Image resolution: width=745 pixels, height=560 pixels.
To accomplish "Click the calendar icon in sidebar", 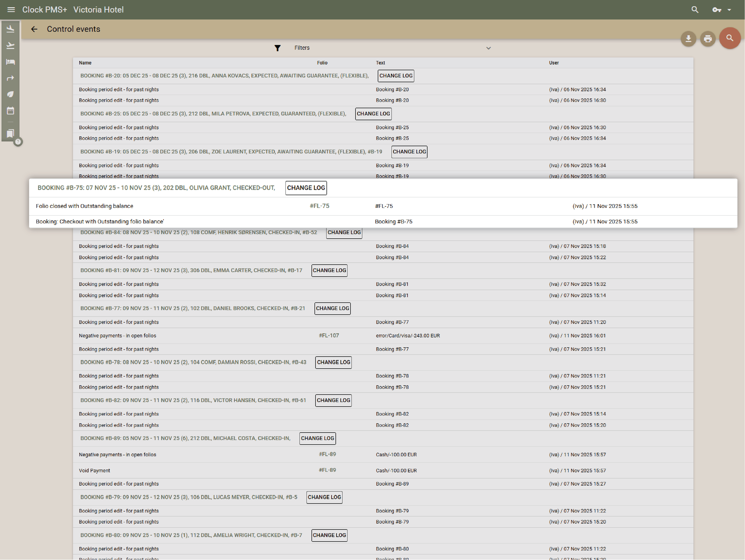I will pyautogui.click(x=10, y=111).
